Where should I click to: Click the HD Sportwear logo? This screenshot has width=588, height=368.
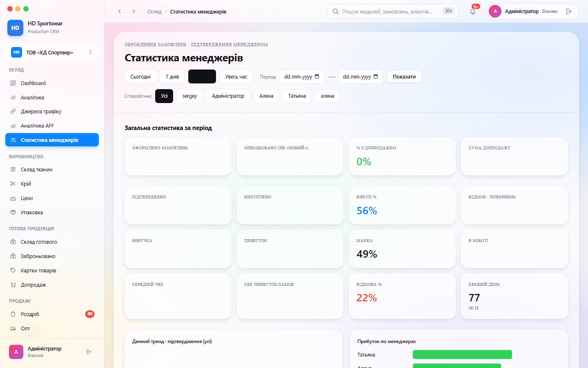tap(15, 28)
